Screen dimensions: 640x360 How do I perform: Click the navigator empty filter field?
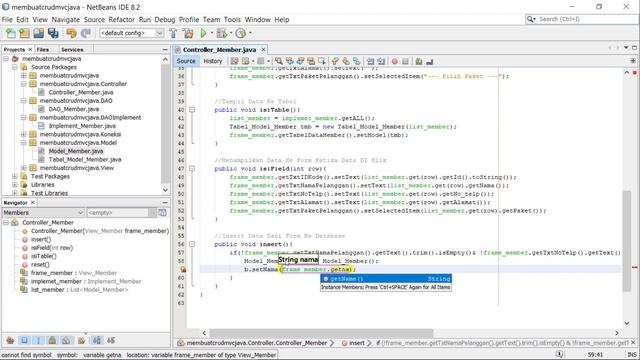tap(118, 213)
